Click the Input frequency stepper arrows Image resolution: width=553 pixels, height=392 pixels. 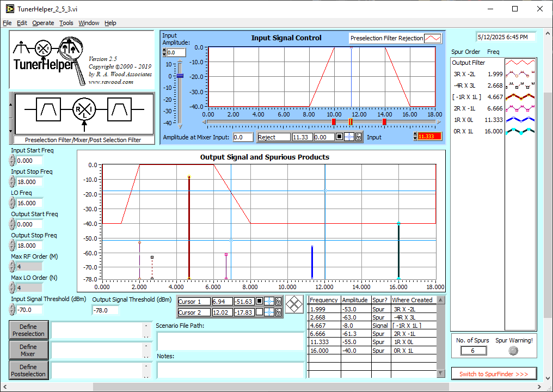[x=416, y=137]
